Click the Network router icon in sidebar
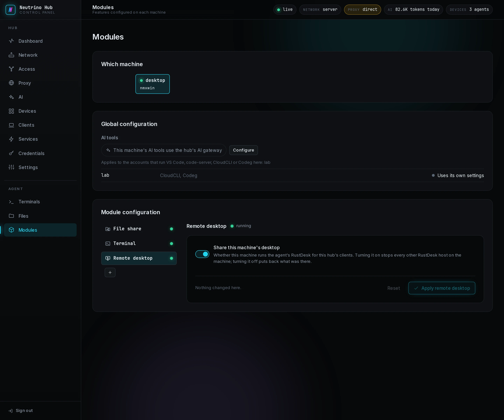Viewport: 504px width, 420px height. 11,55
